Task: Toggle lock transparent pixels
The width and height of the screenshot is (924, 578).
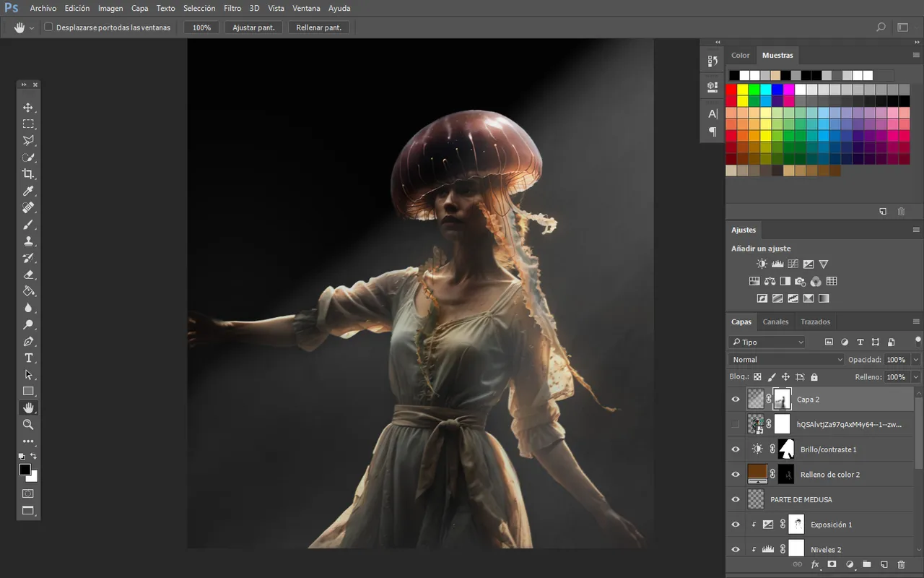Action: click(x=757, y=377)
